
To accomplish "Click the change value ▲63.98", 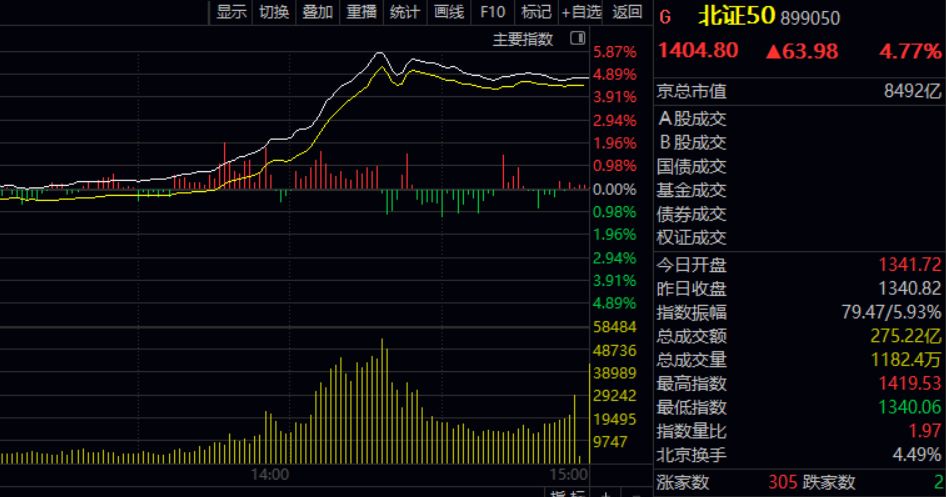I will tap(802, 51).
